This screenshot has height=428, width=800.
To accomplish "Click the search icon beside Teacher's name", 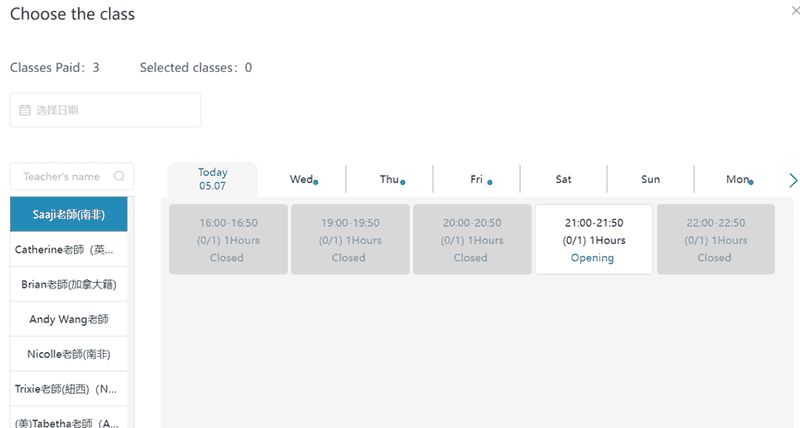I will (119, 177).
